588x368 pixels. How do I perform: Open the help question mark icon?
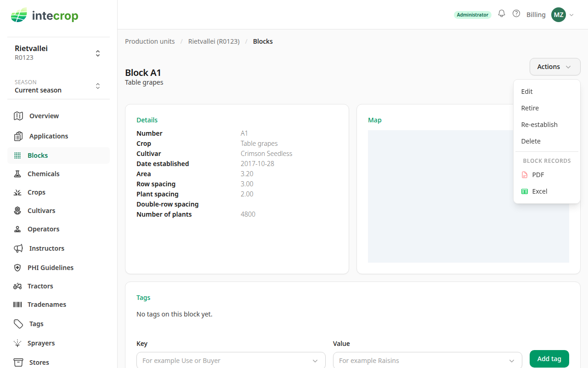point(516,14)
